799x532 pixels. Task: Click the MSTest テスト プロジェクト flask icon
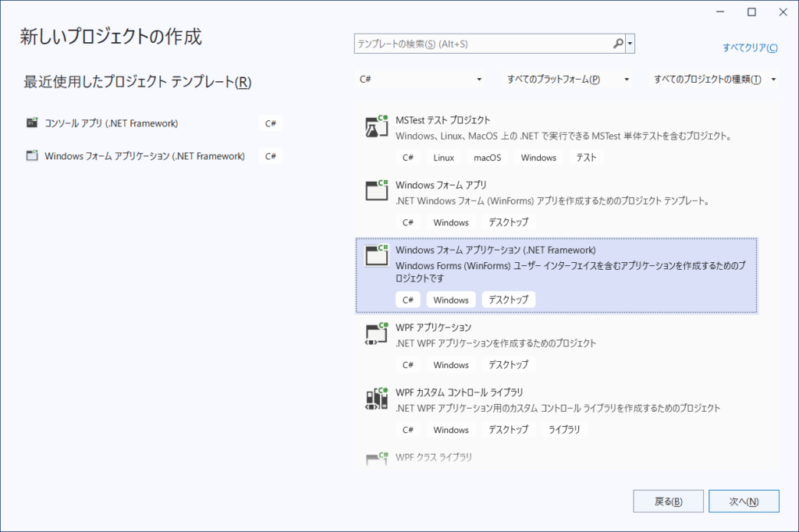377,126
